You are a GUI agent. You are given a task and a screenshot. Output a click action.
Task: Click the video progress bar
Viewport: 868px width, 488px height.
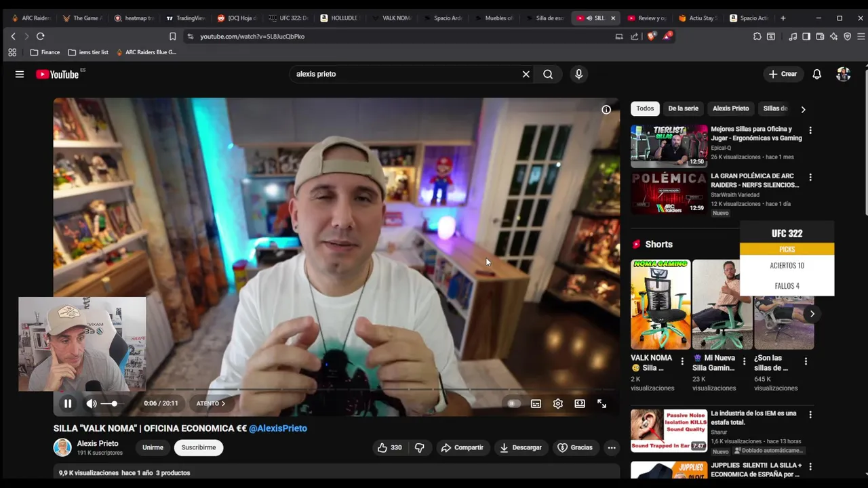(336, 389)
